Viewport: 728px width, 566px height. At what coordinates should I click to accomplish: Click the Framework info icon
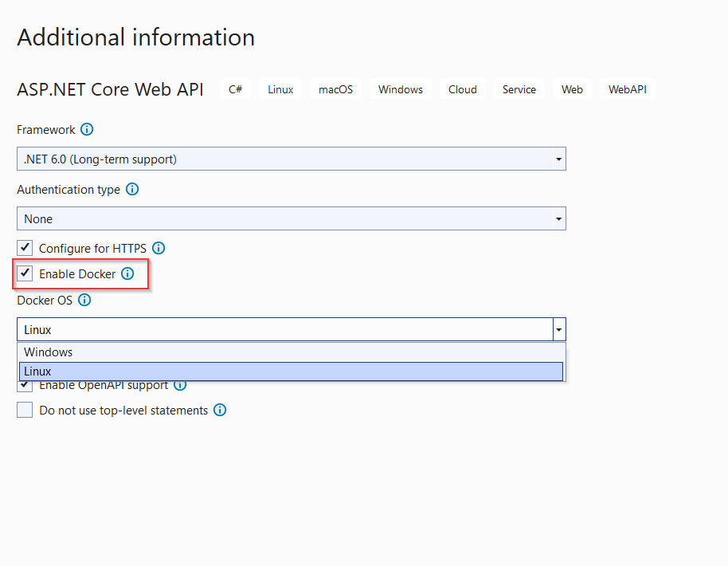[x=87, y=129]
